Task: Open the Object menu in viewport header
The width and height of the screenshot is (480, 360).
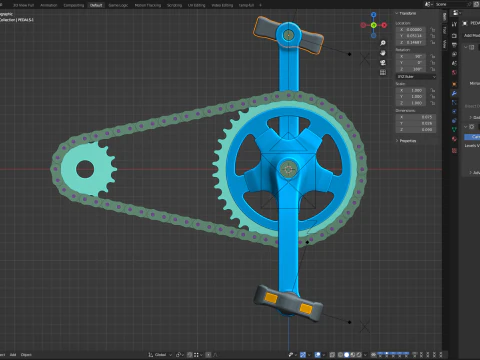Action: pyautogui.click(x=26, y=355)
